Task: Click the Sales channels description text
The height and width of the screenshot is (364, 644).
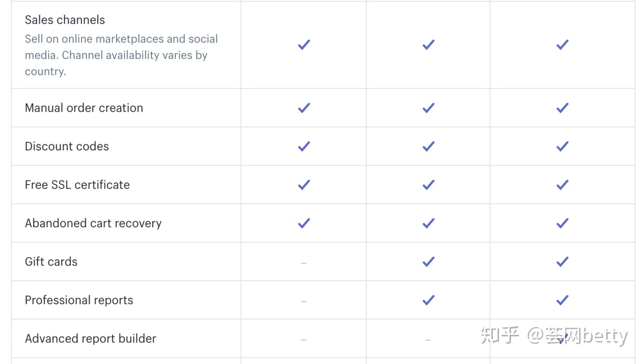Action: pyautogui.click(x=121, y=55)
